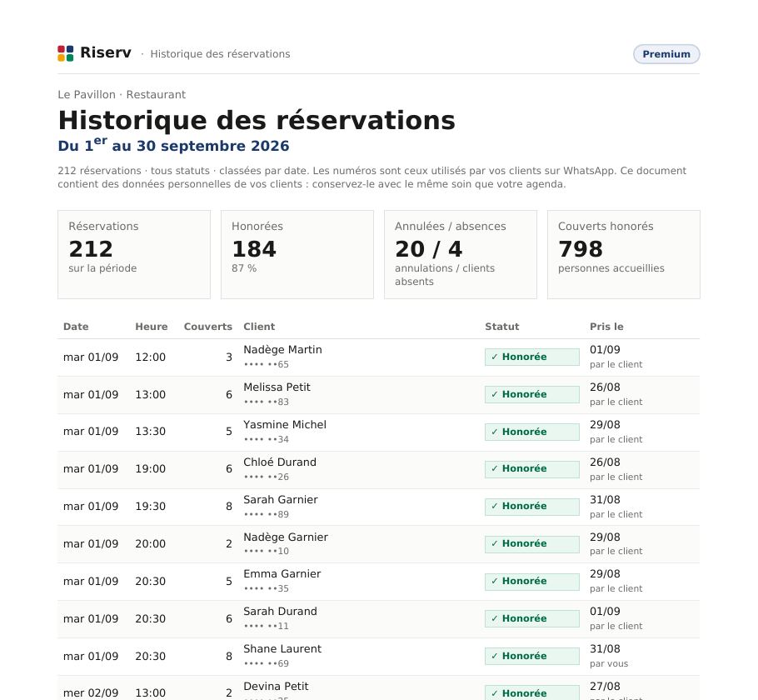Click the Riserv brand name
The image size is (758, 700).
coord(106,52)
